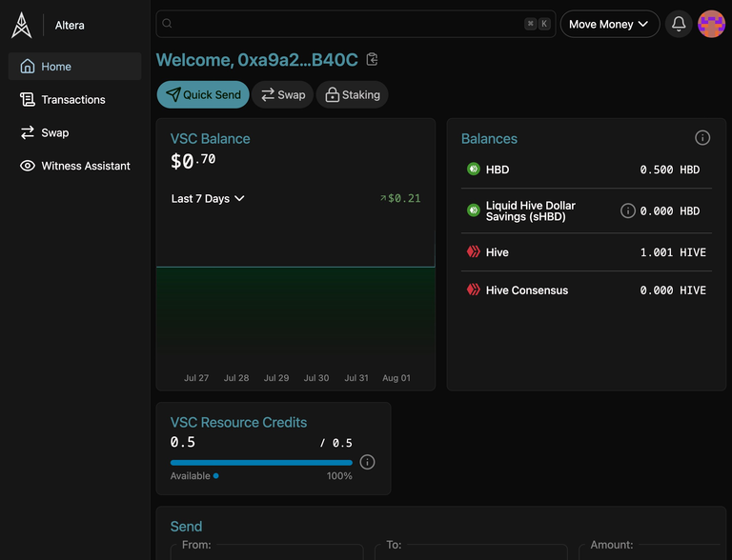Click the VSC Resource Credits heading
Viewport: 732px width, 560px height.
coord(238,422)
